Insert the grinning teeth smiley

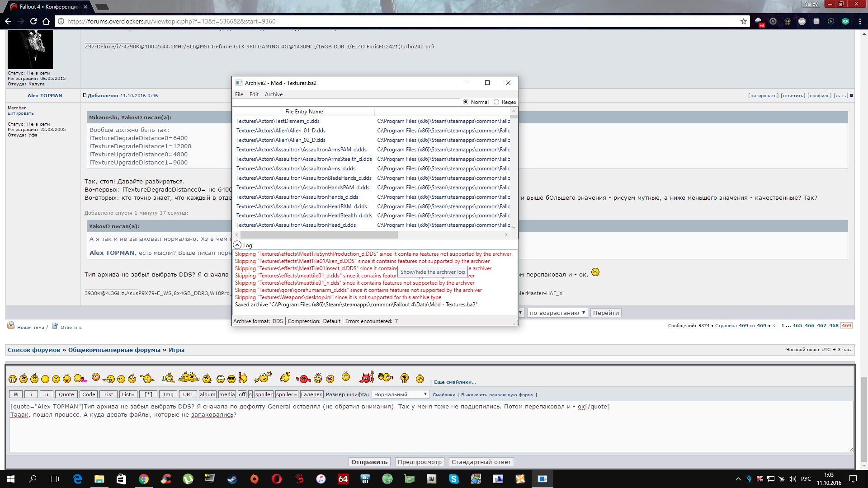click(x=13, y=379)
